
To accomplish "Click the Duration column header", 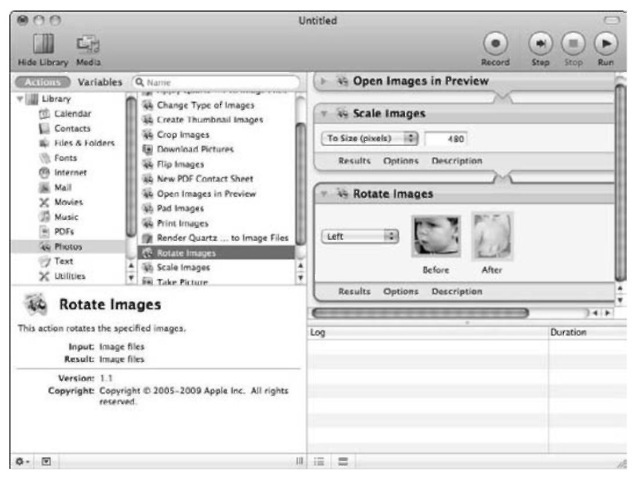I will pos(587,333).
